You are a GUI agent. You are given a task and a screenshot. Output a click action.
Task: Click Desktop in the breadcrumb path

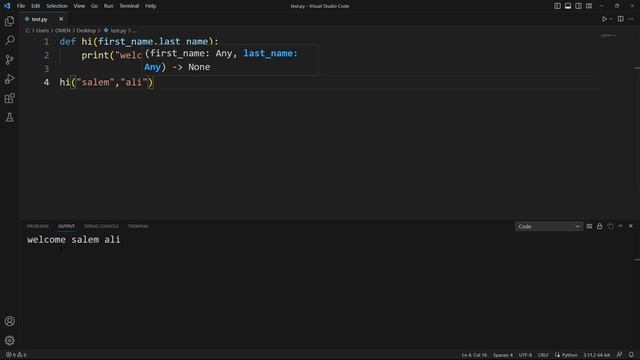(x=86, y=31)
